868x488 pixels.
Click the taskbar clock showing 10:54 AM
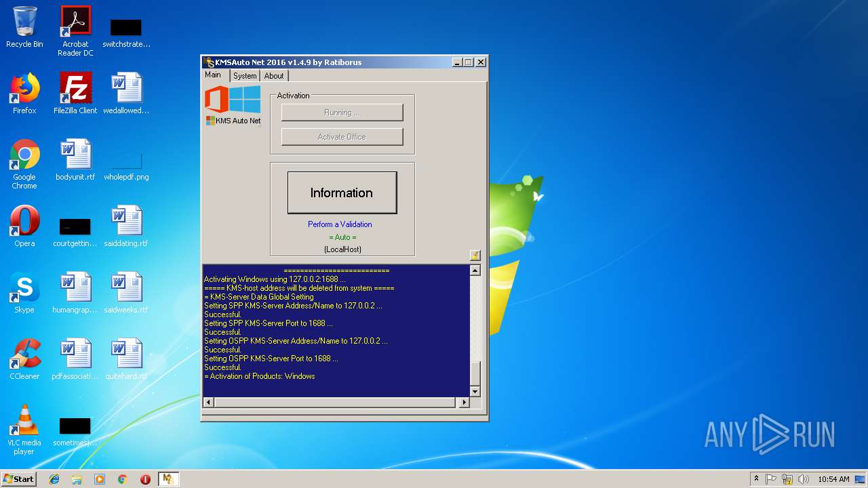pos(833,479)
